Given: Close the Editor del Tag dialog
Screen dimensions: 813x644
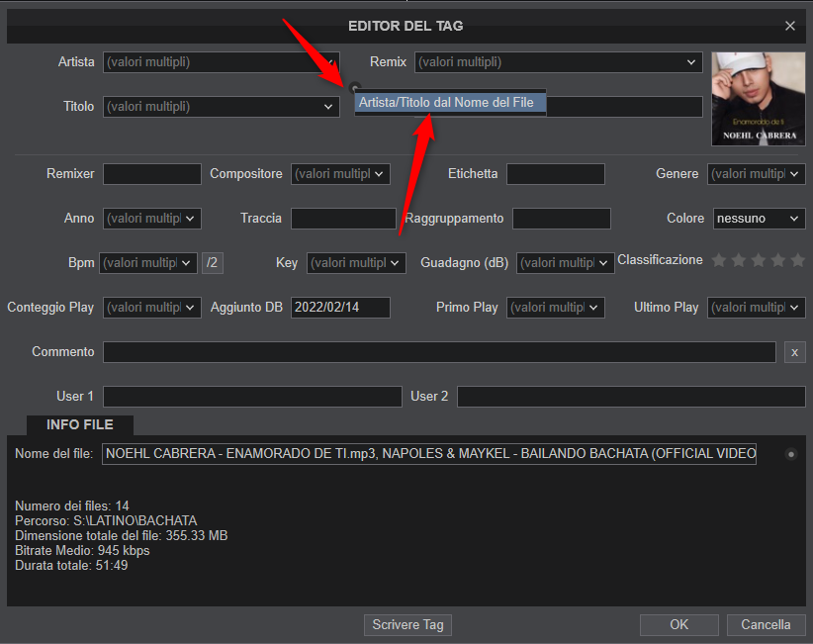Looking at the screenshot, I should (x=789, y=26).
